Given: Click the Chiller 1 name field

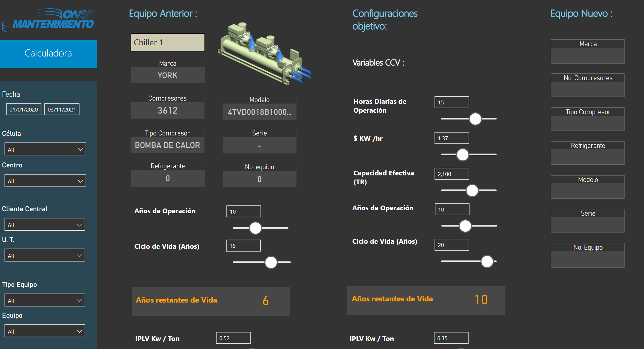Looking at the screenshot, I should tap(168, 42).
